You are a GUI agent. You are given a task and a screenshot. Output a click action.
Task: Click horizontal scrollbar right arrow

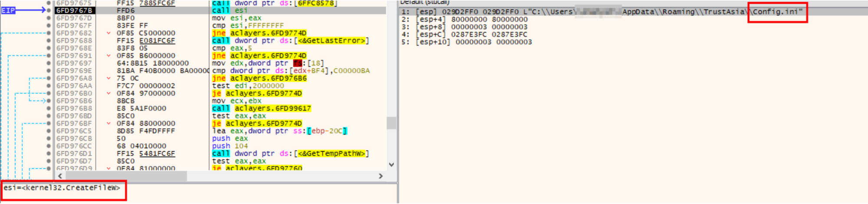381,176
